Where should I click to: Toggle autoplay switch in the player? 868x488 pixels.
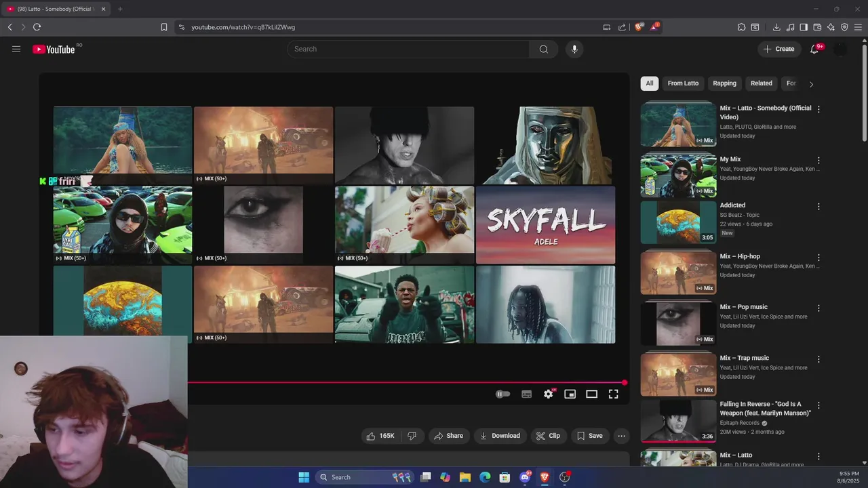click(502, 394)
